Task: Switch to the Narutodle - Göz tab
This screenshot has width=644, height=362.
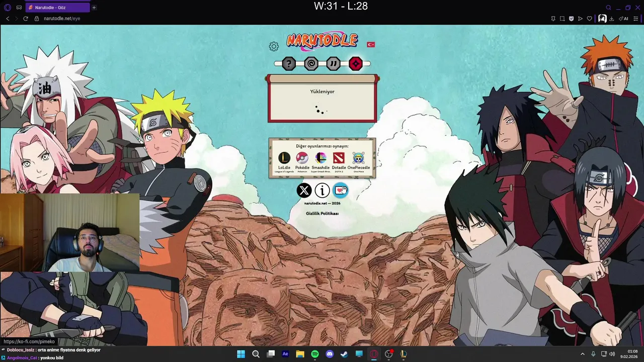Action: click(57, 8)
